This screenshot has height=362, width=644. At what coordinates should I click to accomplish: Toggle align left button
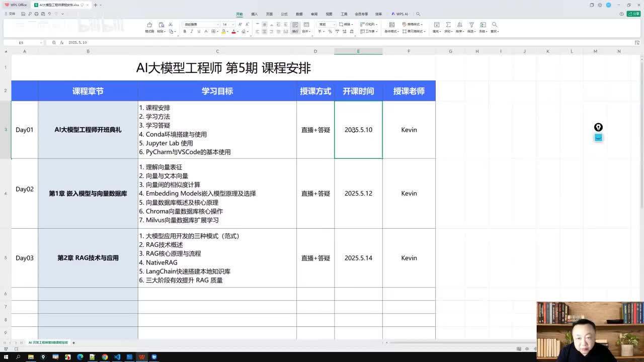coord(257,31)
